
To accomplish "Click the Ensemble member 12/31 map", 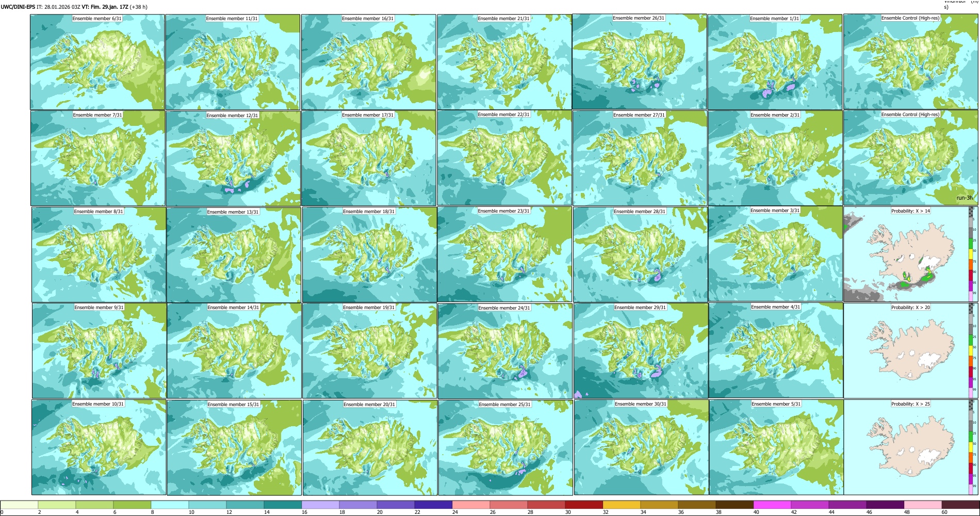I will coord(233,158).
